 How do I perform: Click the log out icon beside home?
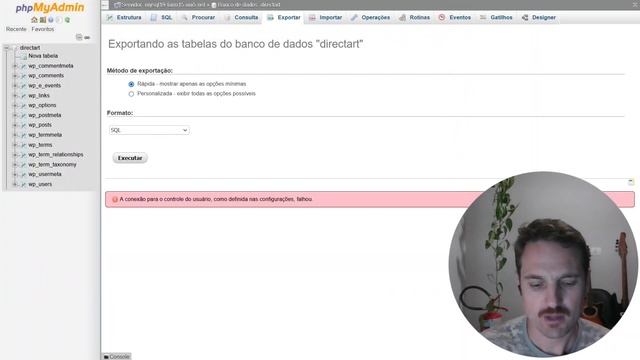pos(42,20)
